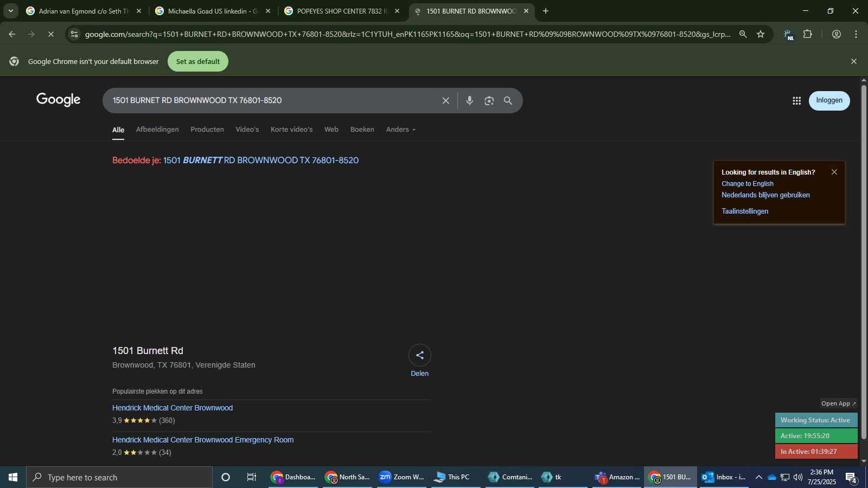Select the Afbeeldingen tab
The height and width of the screenshot is (488, 868).
click(157, 130)
